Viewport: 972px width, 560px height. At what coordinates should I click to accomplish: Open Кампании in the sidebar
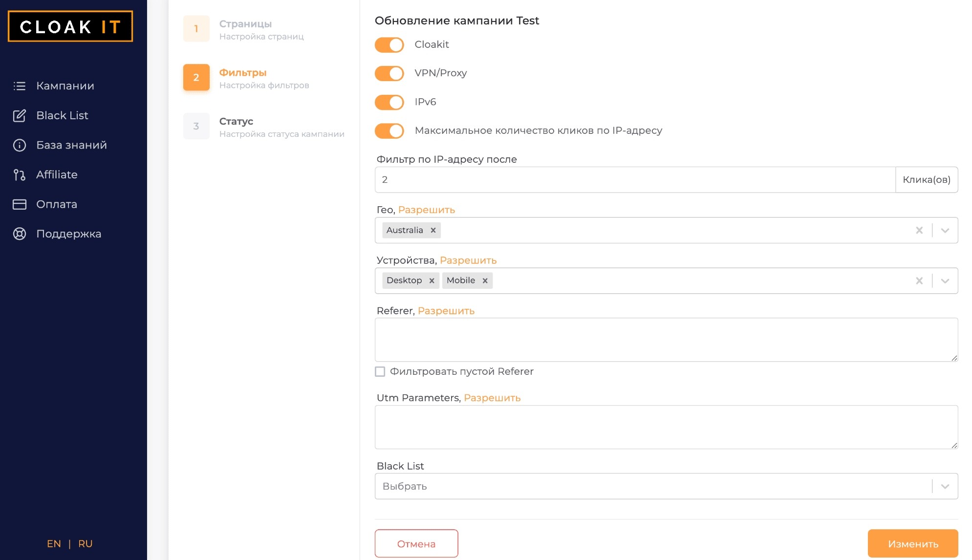coord(65,86)
